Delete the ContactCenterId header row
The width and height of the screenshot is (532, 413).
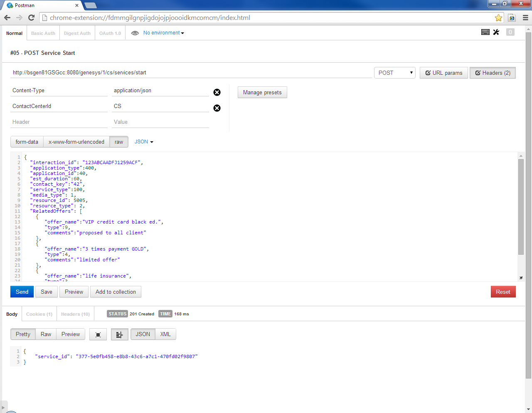[217, 108]
